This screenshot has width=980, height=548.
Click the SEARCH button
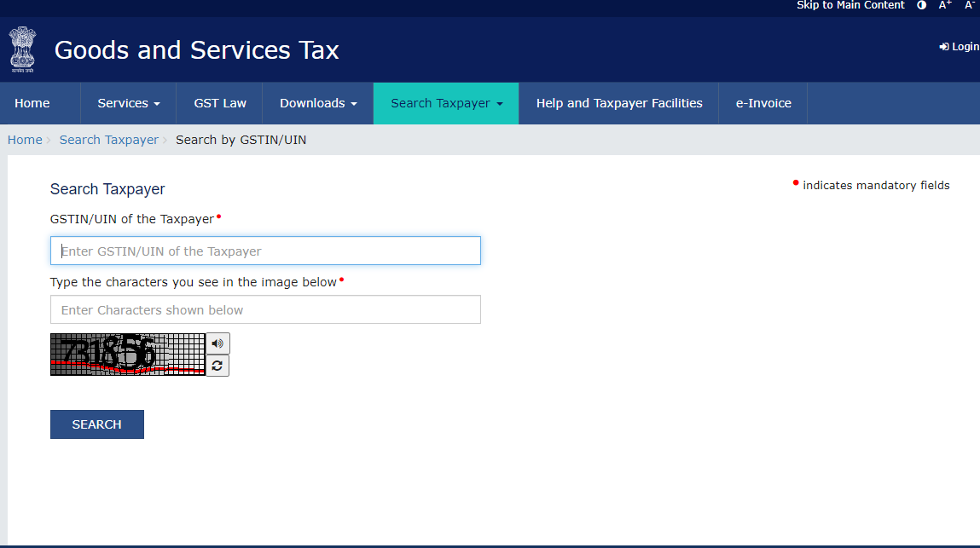pyautogui.click(x=97, y=424)
